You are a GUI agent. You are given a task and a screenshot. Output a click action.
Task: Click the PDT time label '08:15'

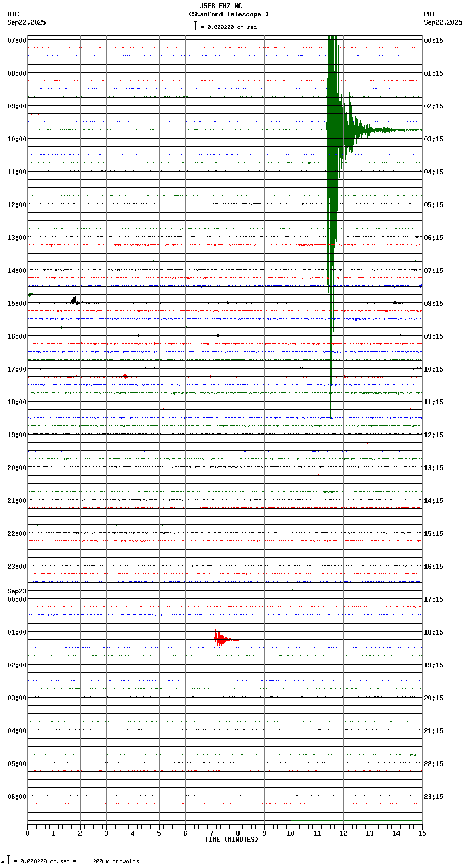tap(434, 304)
